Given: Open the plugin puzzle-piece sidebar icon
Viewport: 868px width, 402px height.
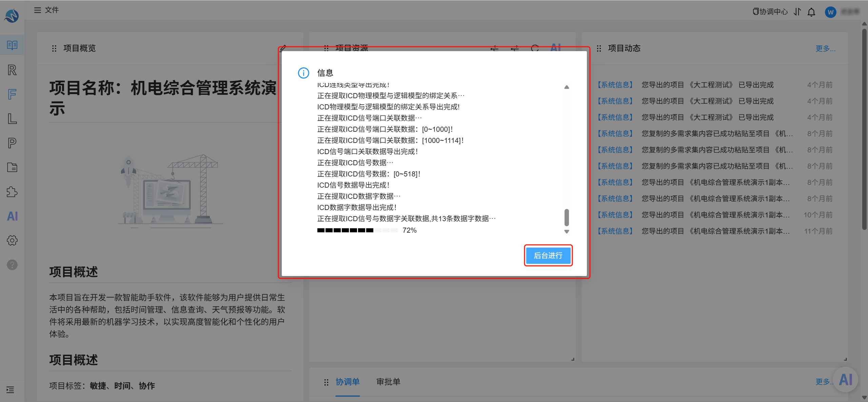Looking at the screenshot, I should pyautogui.click(x=12, y=192).
